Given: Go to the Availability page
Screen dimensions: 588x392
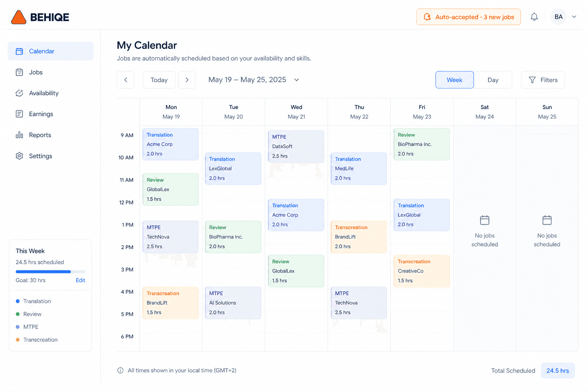Looking at the screenshot, I should coord(51,93).
